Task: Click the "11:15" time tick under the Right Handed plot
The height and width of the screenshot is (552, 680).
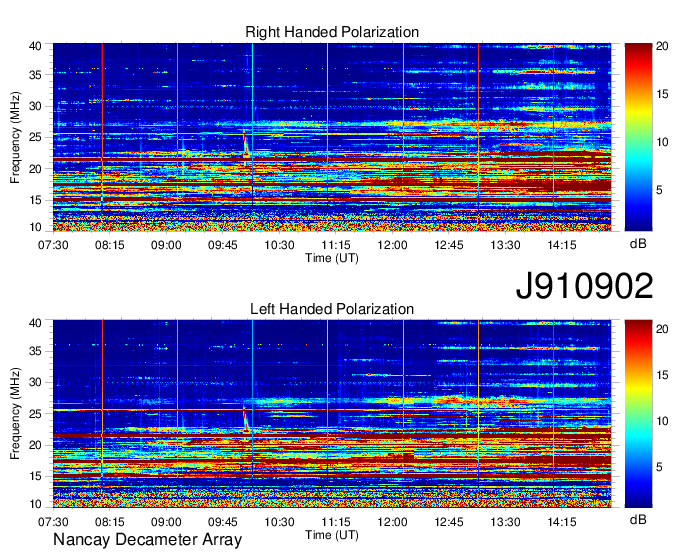Action: point(336,245)
